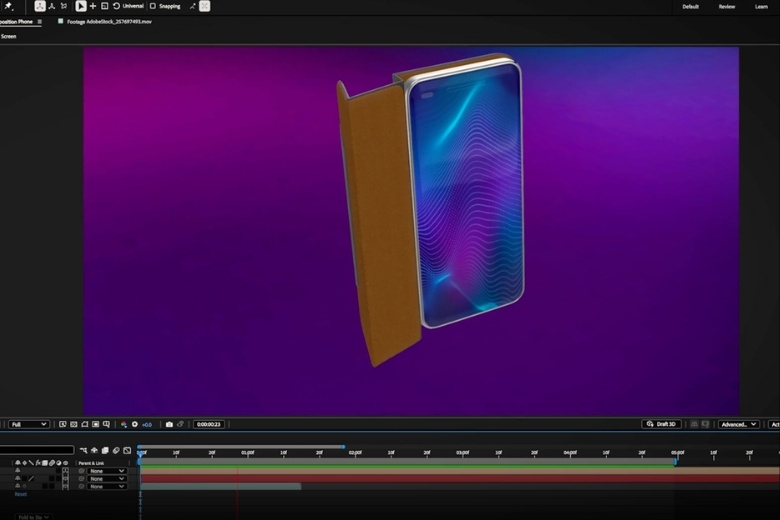This screenshot has width=780, height=520.
Task: Click the blue Reset link
Action: (20, 494)
